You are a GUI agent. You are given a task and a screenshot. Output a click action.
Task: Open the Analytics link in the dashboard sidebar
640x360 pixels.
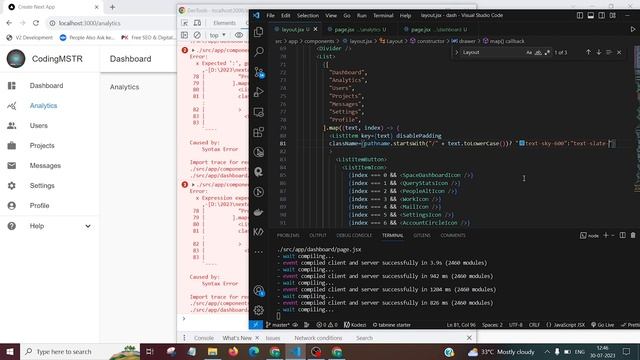tap(43, 106)
